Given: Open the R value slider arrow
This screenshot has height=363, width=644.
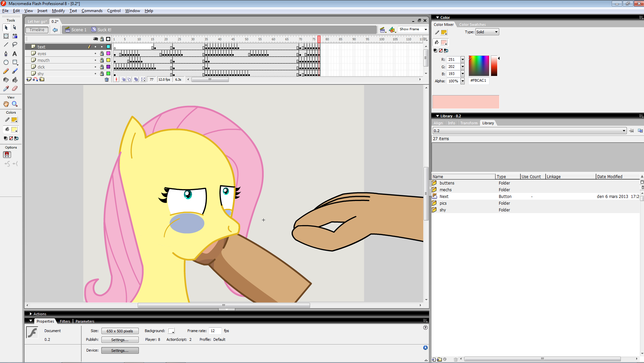Looking at the screenshot, I should coord(463,59).
